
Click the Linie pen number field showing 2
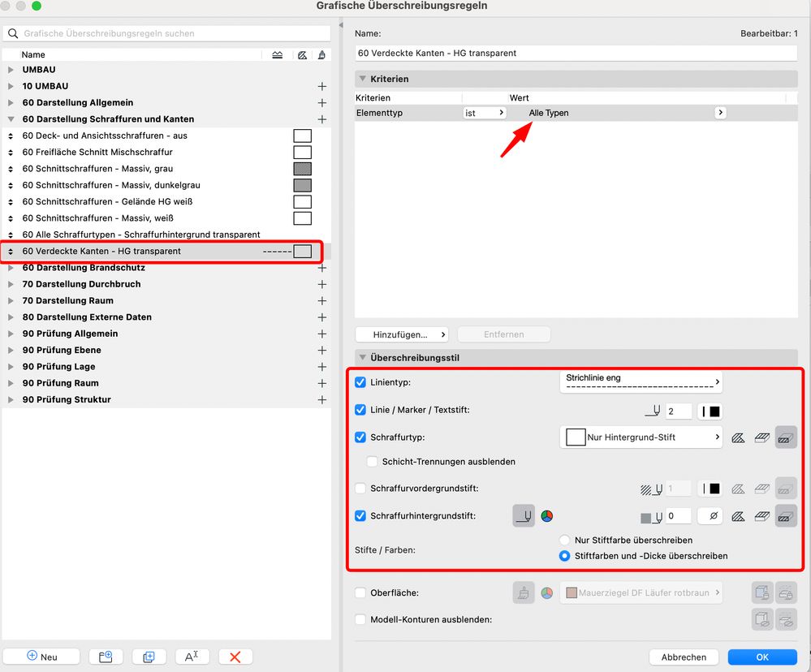pos(679,411)
